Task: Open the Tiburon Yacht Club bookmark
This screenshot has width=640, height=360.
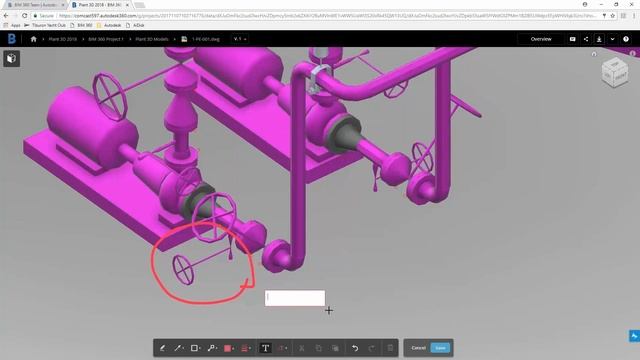Action: pyautogui.click(x=45, y=25)
